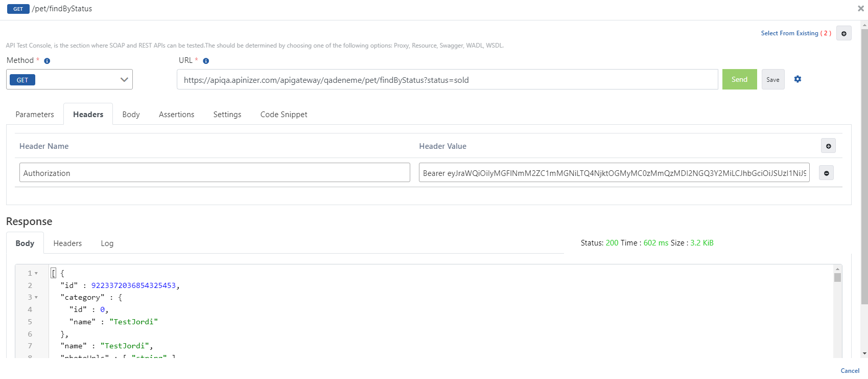868x379 pixels.
Task: Click the Method info icon
Action: click(47, 61)
